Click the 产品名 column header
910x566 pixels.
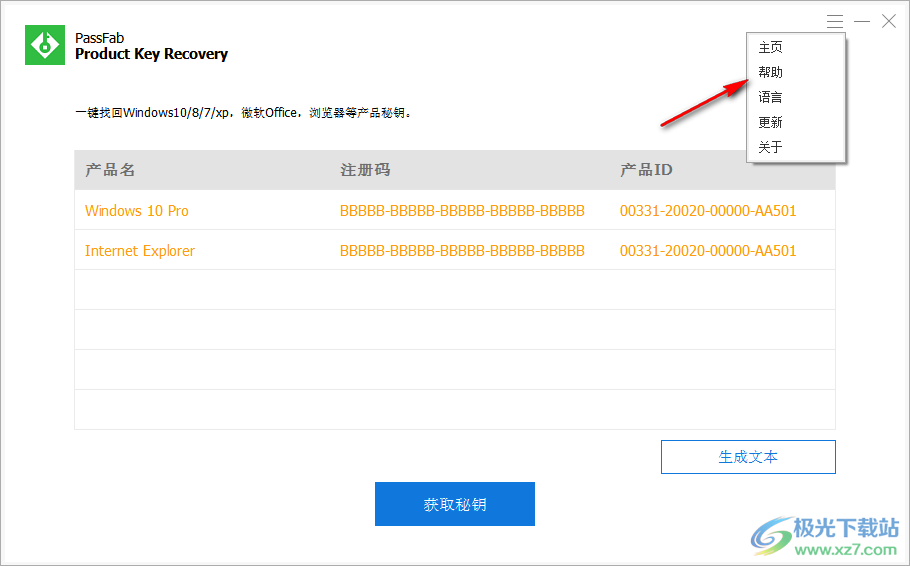tap(110, 170)
